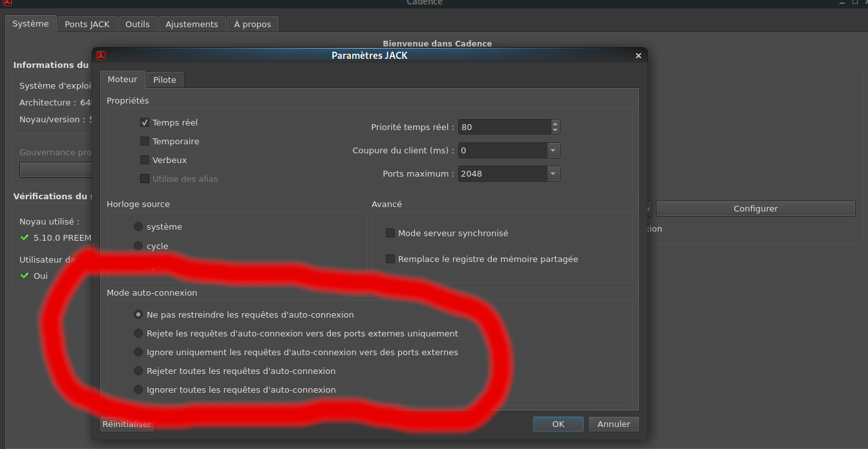The image size is (868, 449).
Task: Enable the Verbeux checkbox
Action: (145, 160)
